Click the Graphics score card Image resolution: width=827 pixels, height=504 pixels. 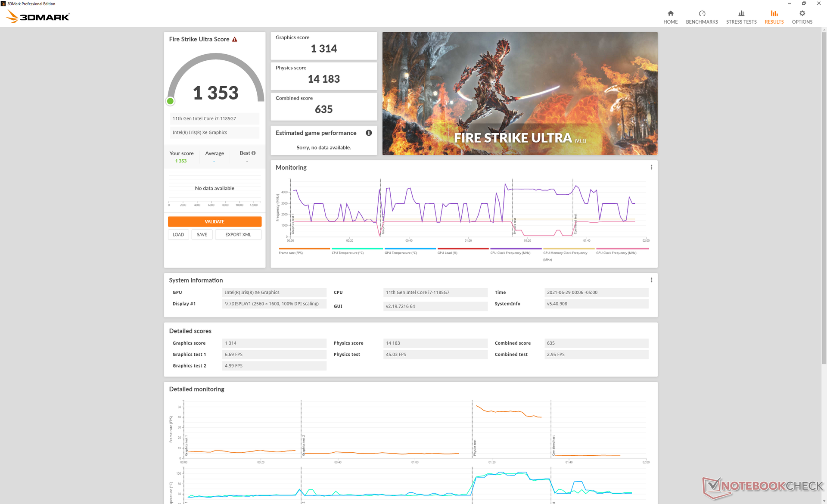point(324,46)
